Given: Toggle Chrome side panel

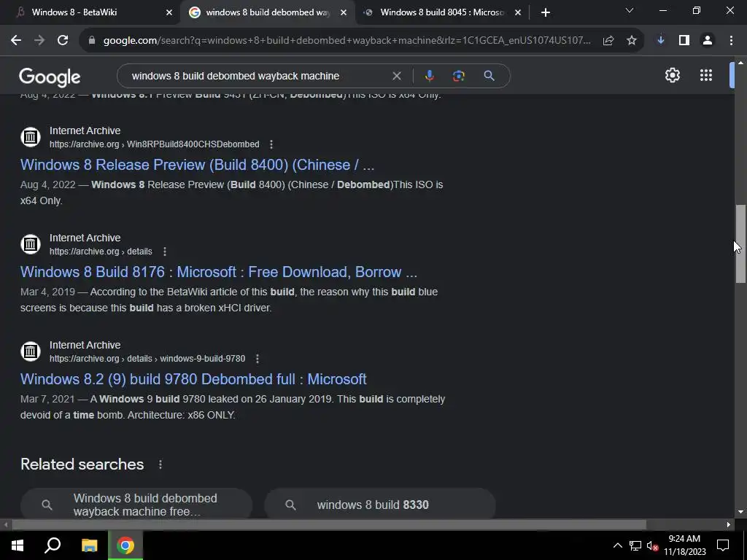Looking at the screenshot, I should pos(684,41).
